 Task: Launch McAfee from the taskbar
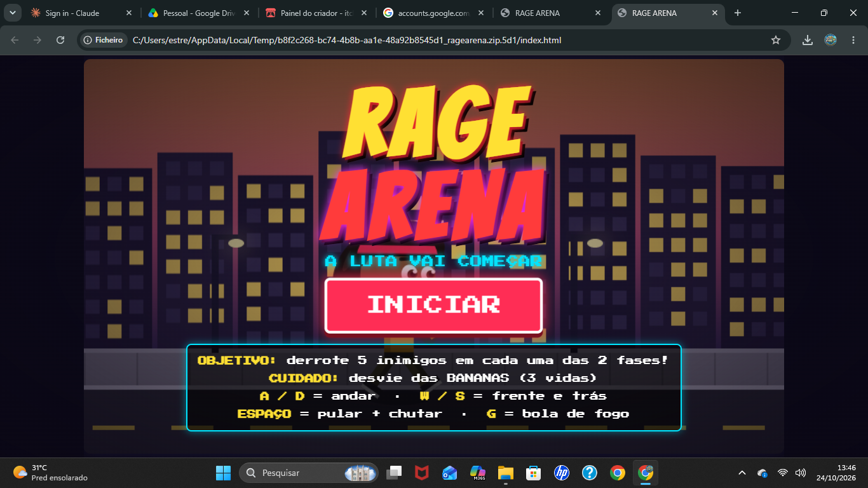click(422, 473)
